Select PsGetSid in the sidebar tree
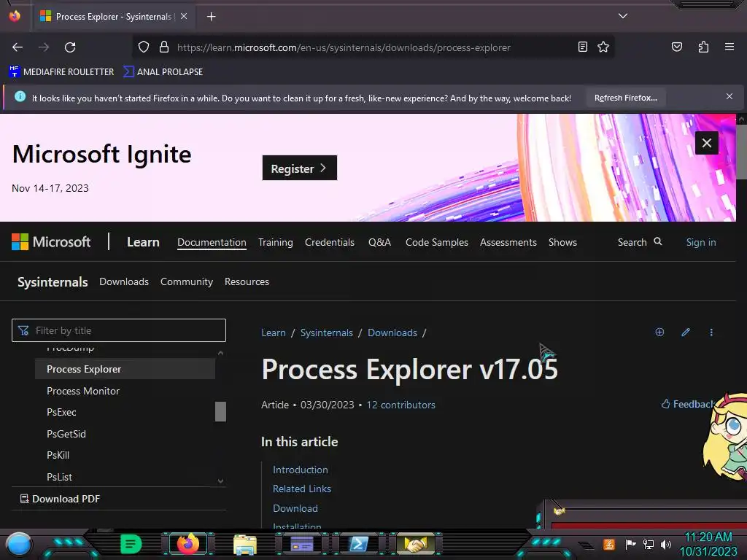The height and width of the screenshot is (560, 747). [x=66, y=434]
